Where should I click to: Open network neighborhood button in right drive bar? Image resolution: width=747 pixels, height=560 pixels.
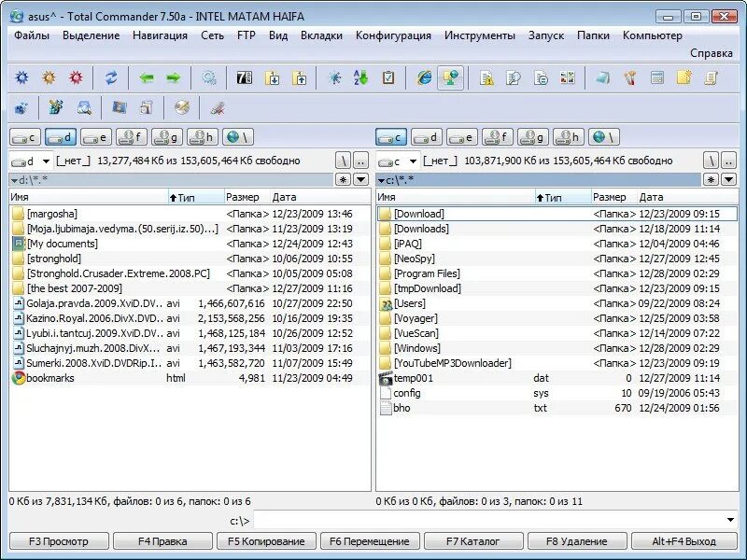603,137
